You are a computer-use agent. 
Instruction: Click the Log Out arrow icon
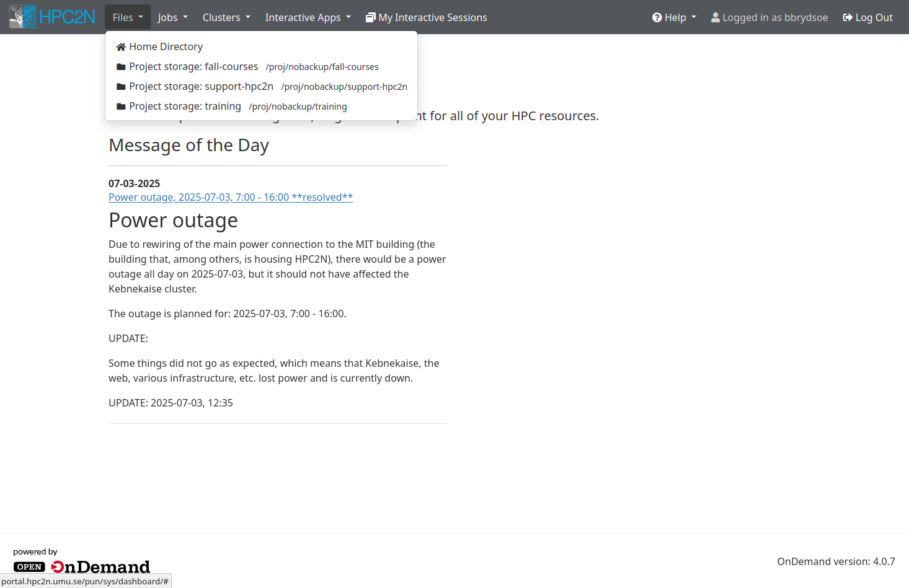coord(848,17)
